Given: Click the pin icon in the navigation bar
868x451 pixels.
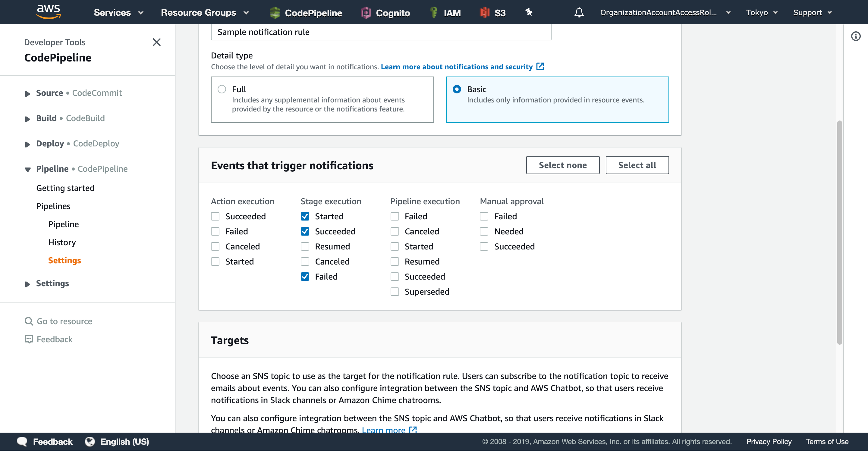Looking at the screenshot, I should point(529,12).
